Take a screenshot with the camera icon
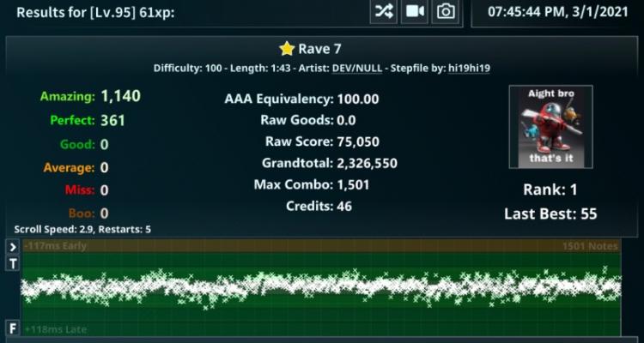The height and width of the screenshot is (343, 644). click(446, 12)
